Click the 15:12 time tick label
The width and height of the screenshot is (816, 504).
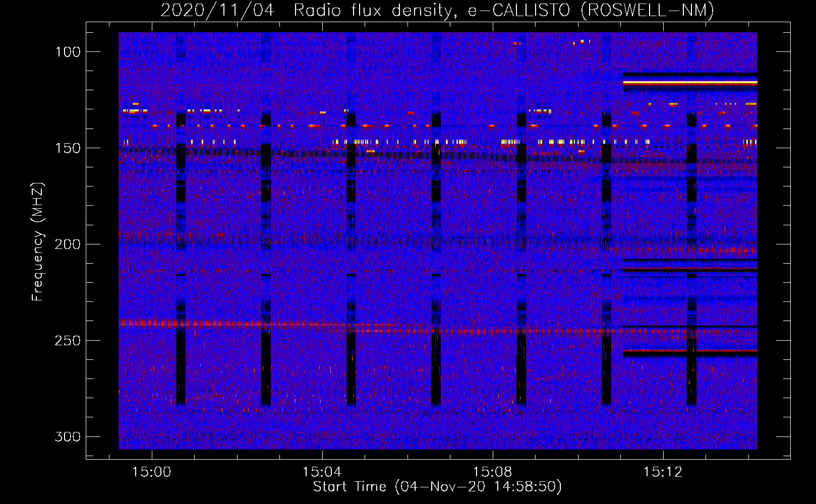[663, 472]
